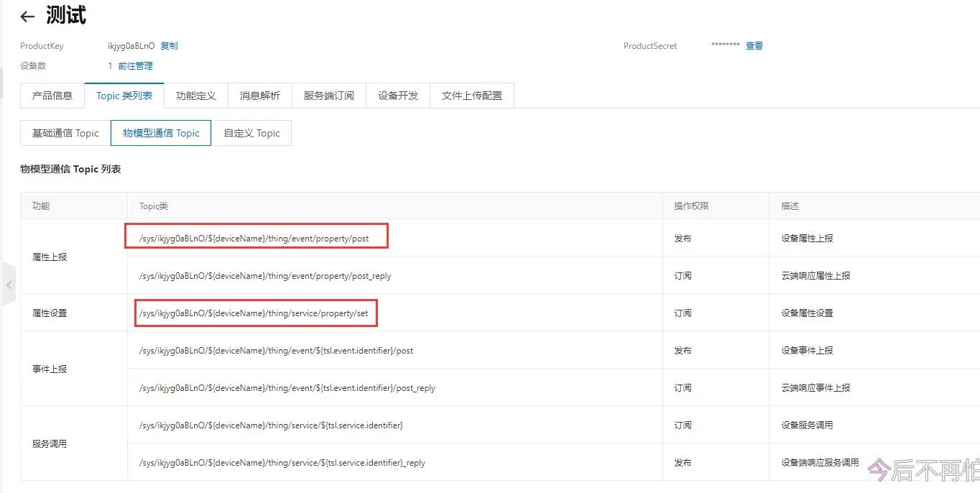Image resolution: width=980 pixels, height=493 pixels.
Task: Click the property/set topic path
Action: click(x=254, y=313)
